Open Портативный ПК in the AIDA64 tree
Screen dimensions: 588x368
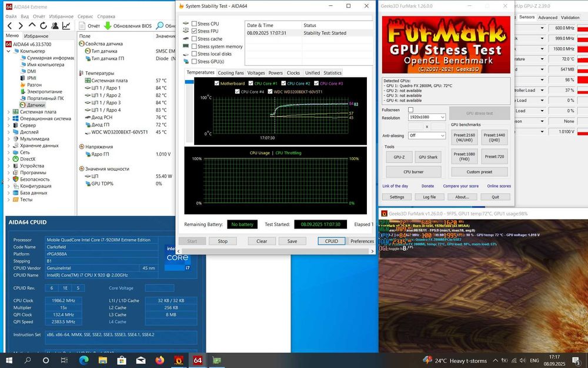[42, 98]
